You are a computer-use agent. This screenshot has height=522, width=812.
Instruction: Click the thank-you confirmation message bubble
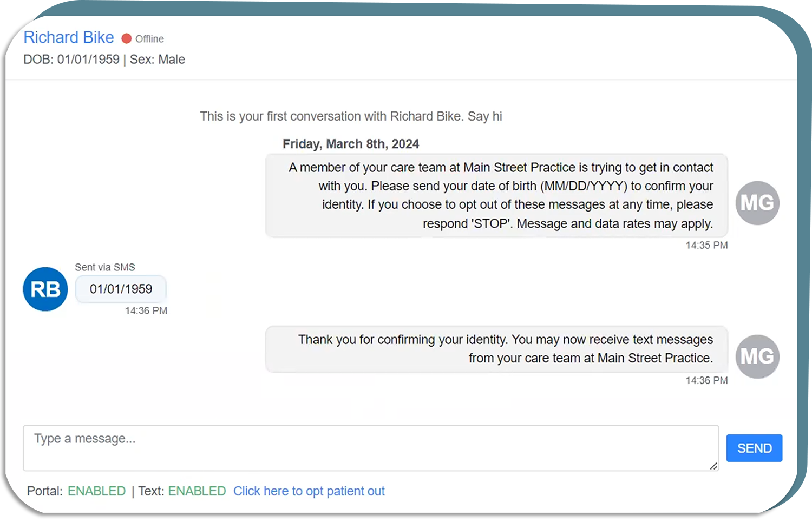point(496,349)
